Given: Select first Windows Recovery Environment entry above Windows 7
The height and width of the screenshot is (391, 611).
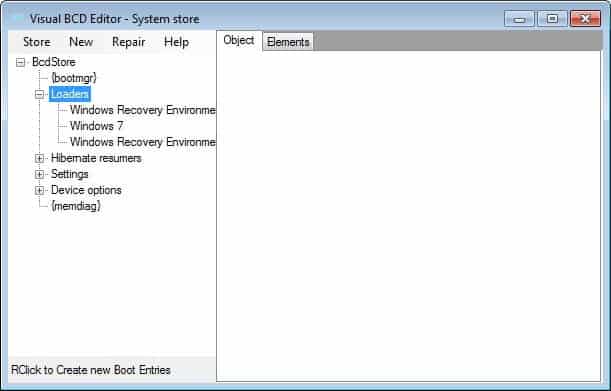Looking at the screenshot, I should pos(142,110).
